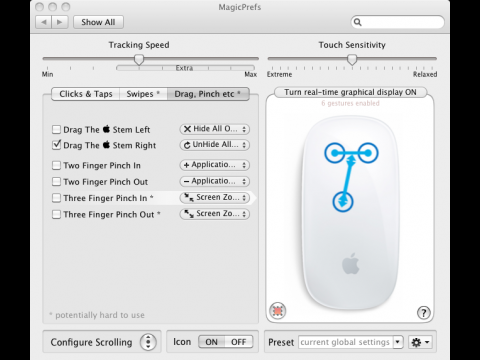This screenshot has width=480, height=360.
Task: Open the UnHide All... action dropdown
Action: [x=215, y=145]
